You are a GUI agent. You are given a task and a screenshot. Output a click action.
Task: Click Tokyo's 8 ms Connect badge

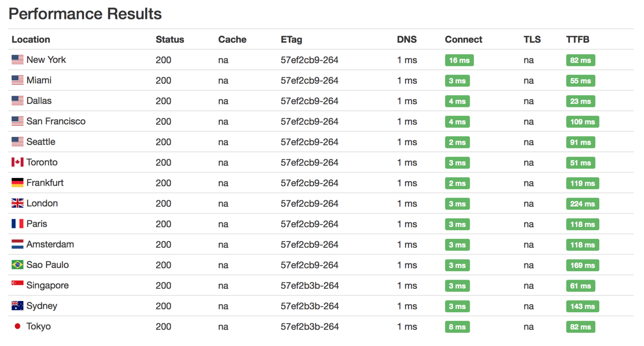click(457, 327)
